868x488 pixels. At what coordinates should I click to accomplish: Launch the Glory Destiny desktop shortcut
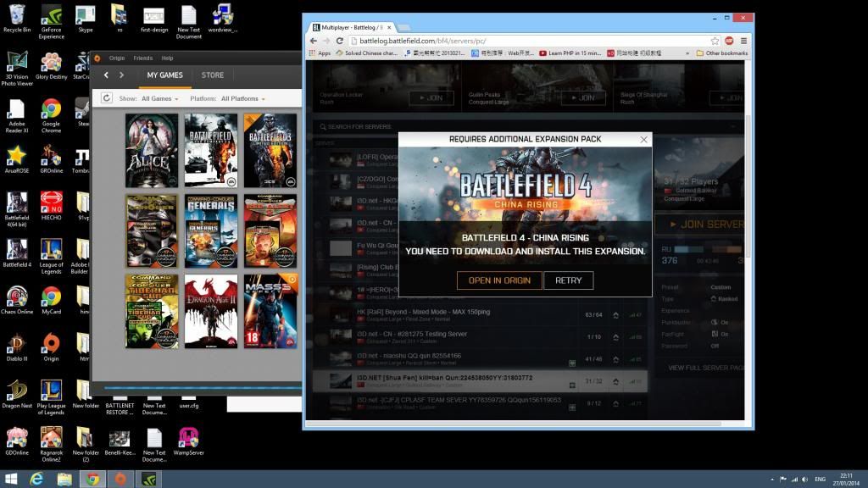[51, 65]
